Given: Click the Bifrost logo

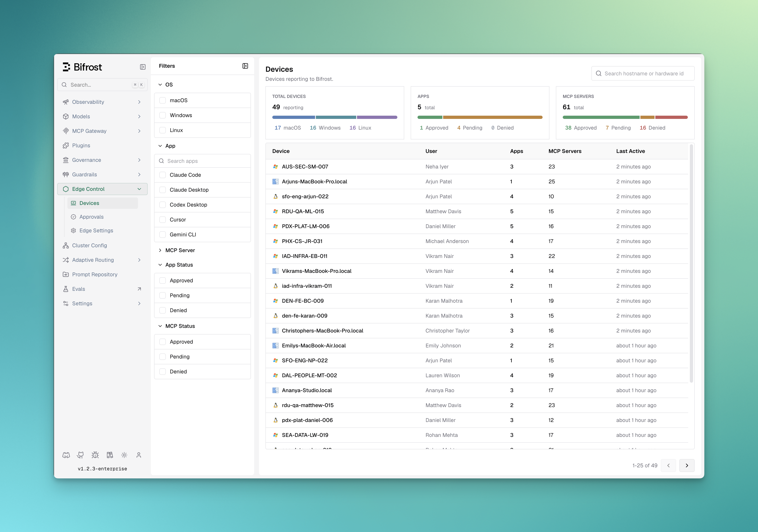Looking at the screenshot, I should pos(82,67).
